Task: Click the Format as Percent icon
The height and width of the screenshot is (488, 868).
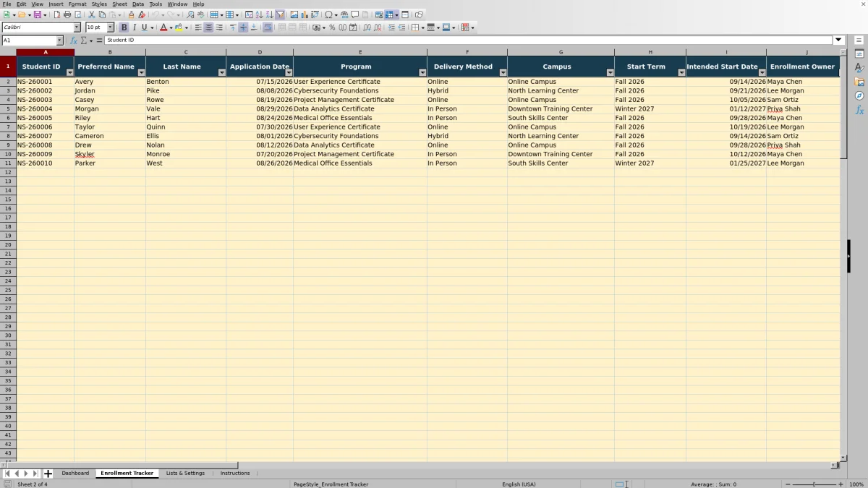Action: coord(332,27)
